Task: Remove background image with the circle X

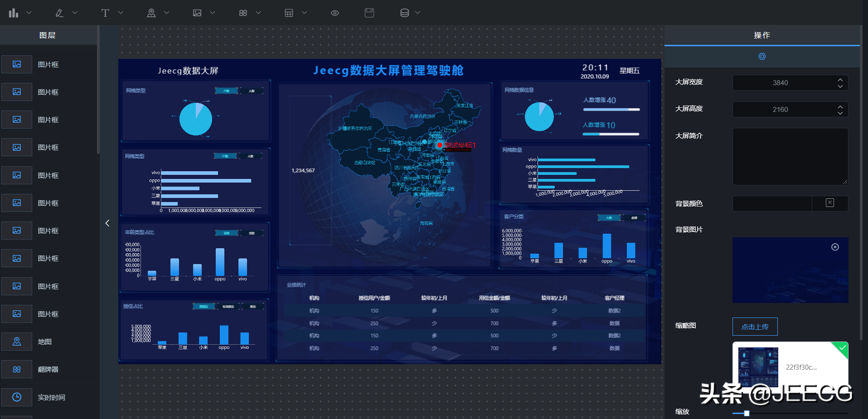Action: point(835,247)
